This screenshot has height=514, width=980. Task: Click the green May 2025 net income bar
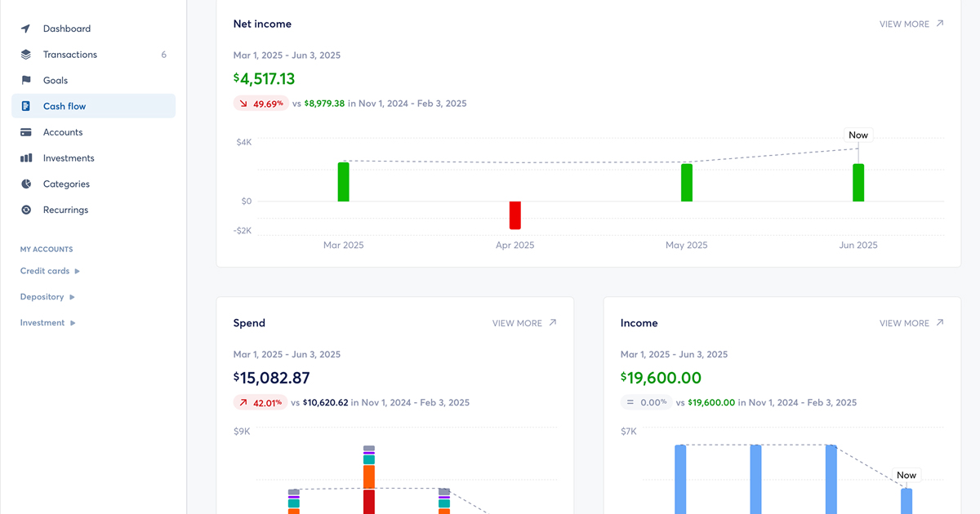687,183
